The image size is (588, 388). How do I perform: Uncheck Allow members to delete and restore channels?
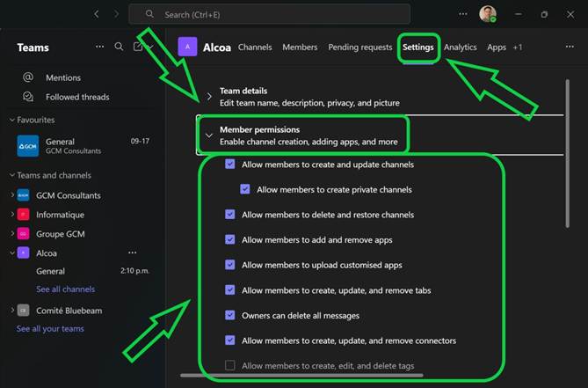[230, 215]
